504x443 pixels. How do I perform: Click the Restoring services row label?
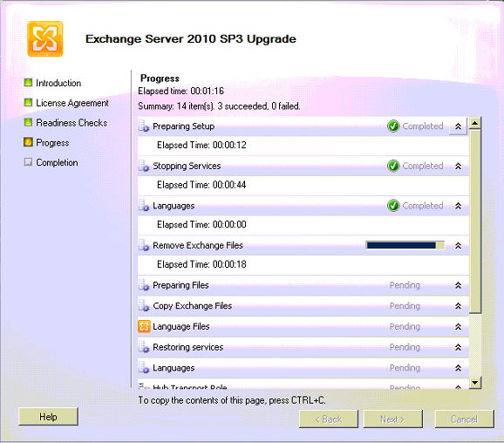(x=187, y=347)
